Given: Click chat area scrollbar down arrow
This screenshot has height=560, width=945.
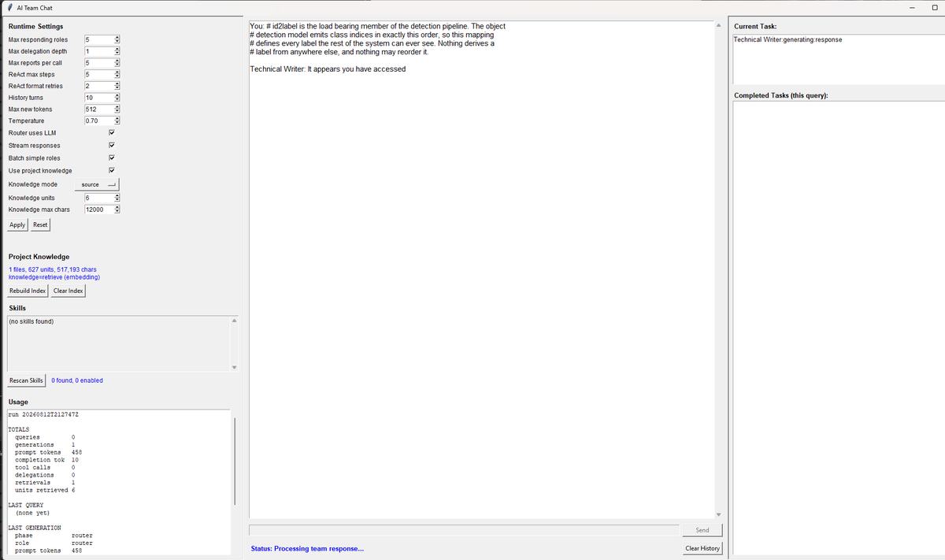Looking at the screenshot, I should point(717,515).
